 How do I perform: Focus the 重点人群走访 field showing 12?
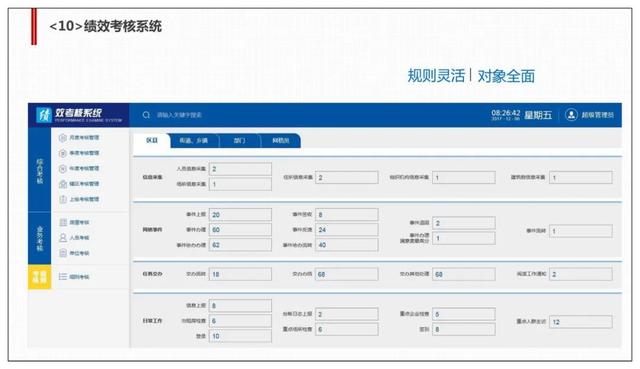(581, 322)
